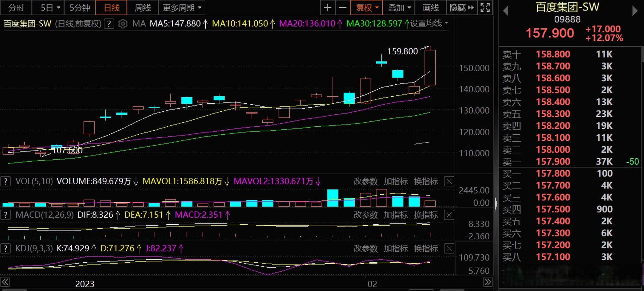Click the K:74.929 value
Image resolution: width=644 pixels, height=291 pixels.
(x=73, y=248)
